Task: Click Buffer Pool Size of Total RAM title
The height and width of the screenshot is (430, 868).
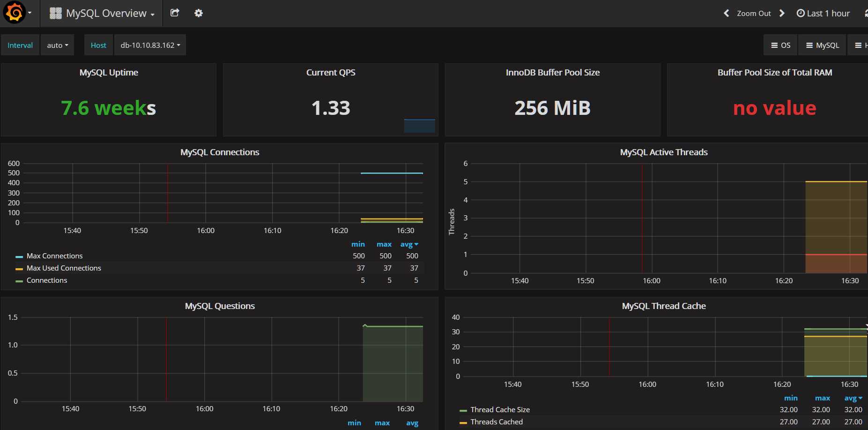Action: pyautogui.click(x=775, y=72)
